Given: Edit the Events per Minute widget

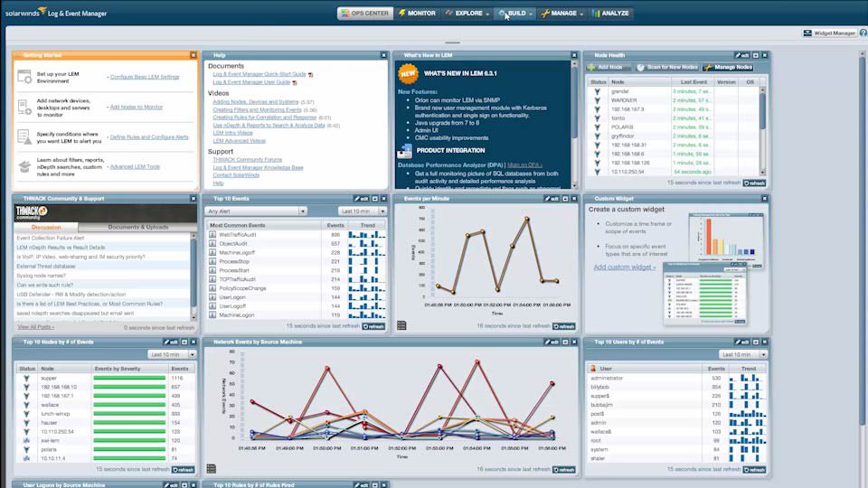Looking at the screenshot, I should [x=552, y=199].
